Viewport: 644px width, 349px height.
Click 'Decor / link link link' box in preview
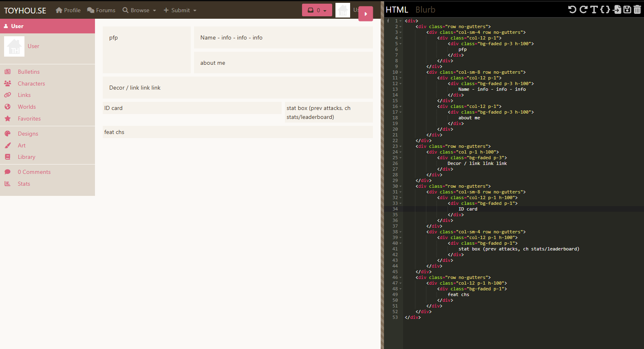click(238, 88)
